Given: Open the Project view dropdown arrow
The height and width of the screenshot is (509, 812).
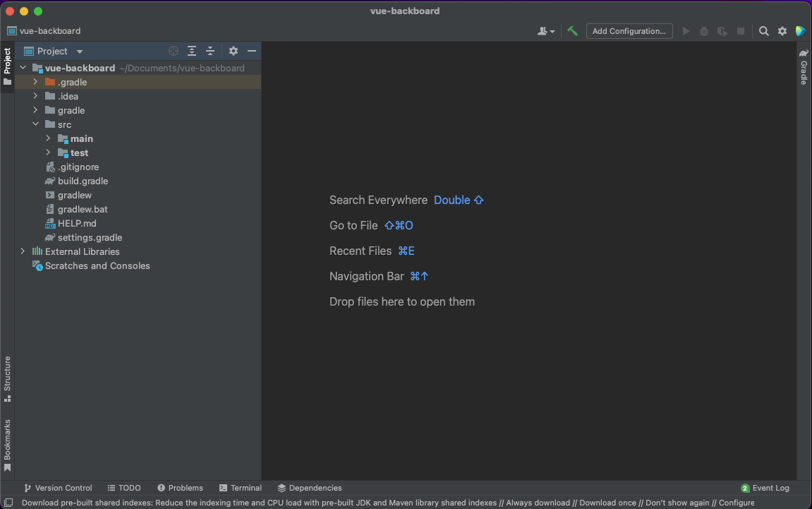Looking at the screenshot, I should (x=79, y=52).
